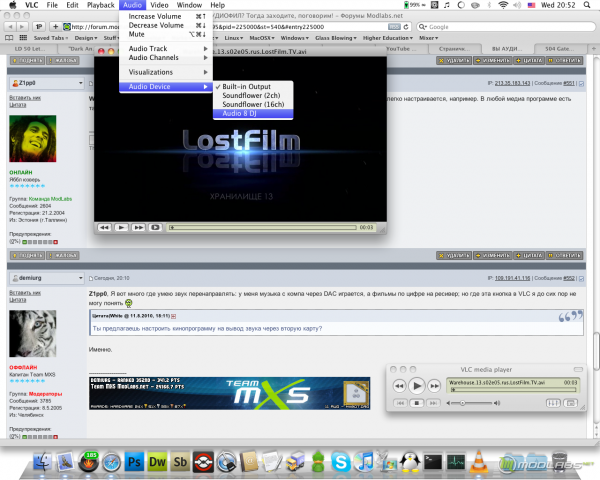The image size is (600, 480).
Task: Click play button in video window control bar
Action: pyautogui.click(x=121, y=227)
